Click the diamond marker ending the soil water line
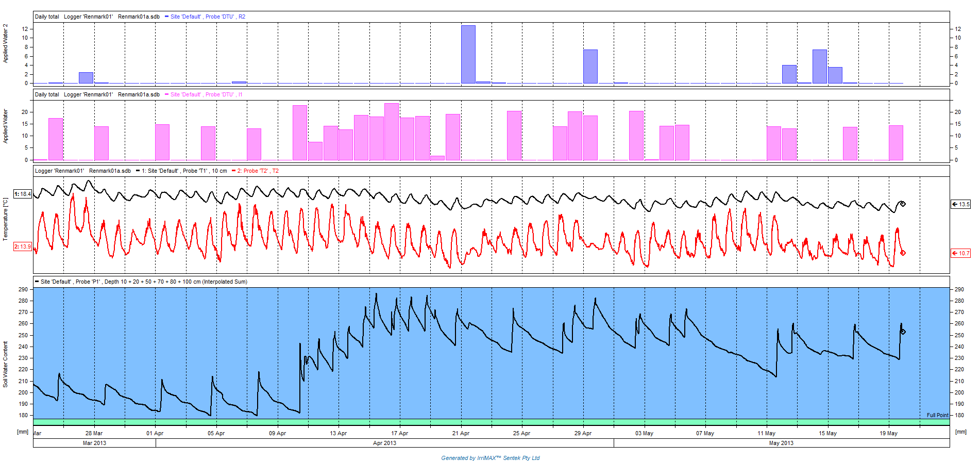Viewport: 980px width, 461px height. 903,332
